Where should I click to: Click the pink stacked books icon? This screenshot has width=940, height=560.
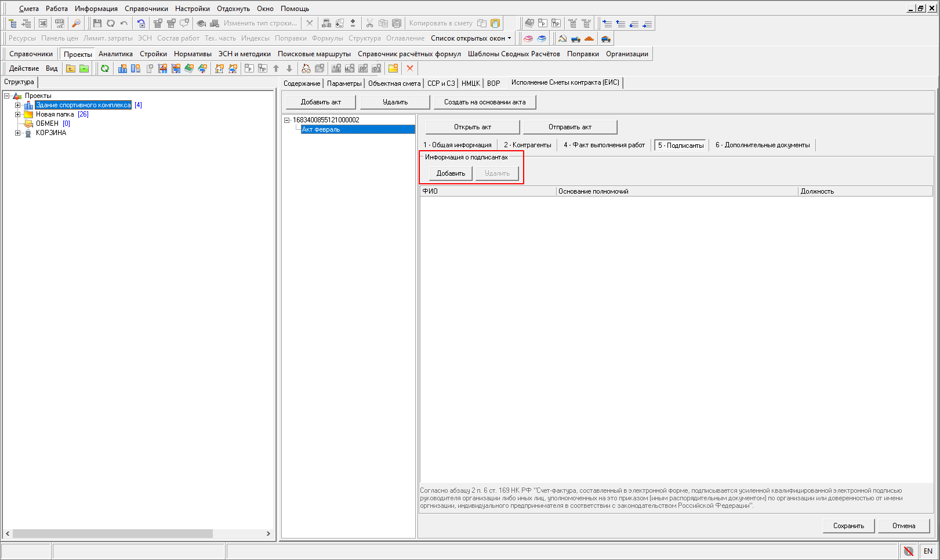pos(528,39)
